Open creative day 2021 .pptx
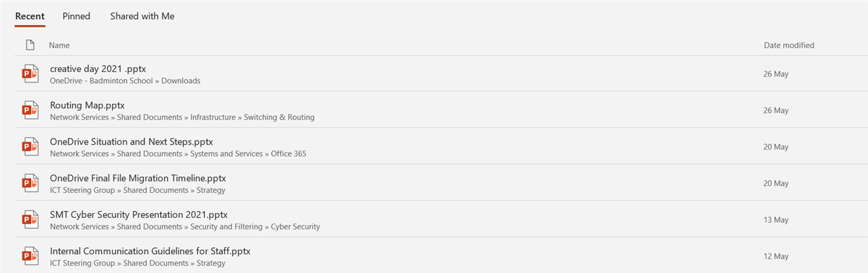The image size is (868, 273). click(98, 69)
